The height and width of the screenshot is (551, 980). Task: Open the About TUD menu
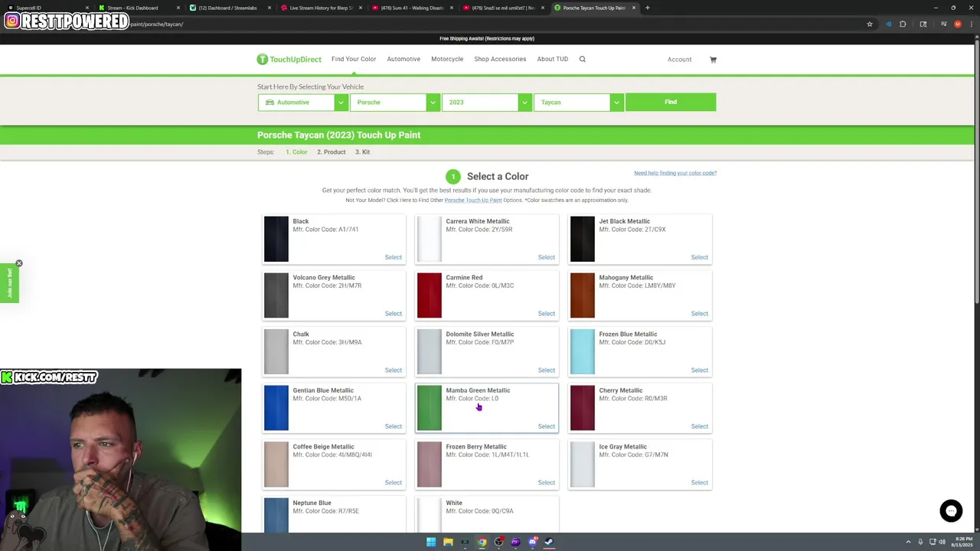click(x=552, y=59)
